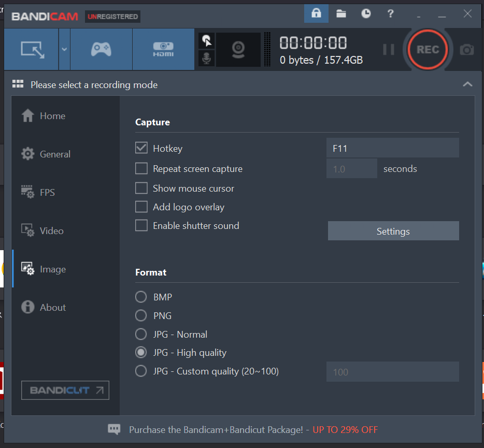
Task: Click the custom JPG quality value field
Action: pos(393,372)
